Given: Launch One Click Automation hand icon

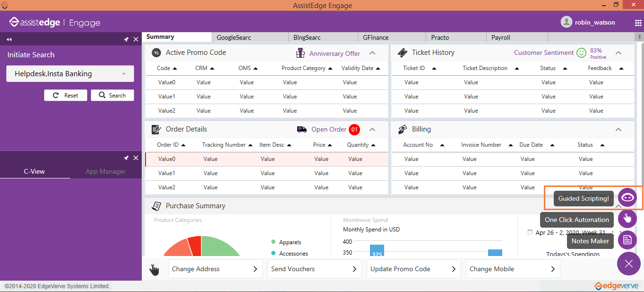Looking at the screenshot, I should tap(627, 218).
